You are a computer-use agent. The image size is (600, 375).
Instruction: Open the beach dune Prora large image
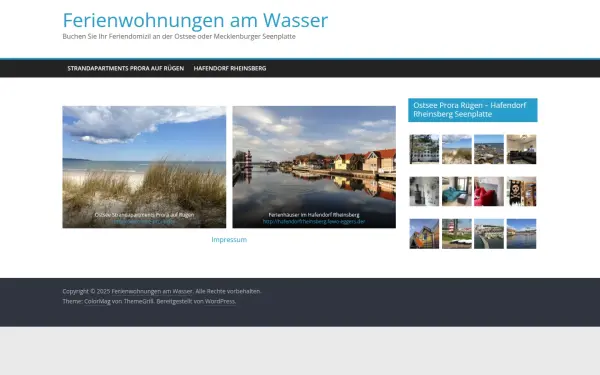(x=144, y=167)
